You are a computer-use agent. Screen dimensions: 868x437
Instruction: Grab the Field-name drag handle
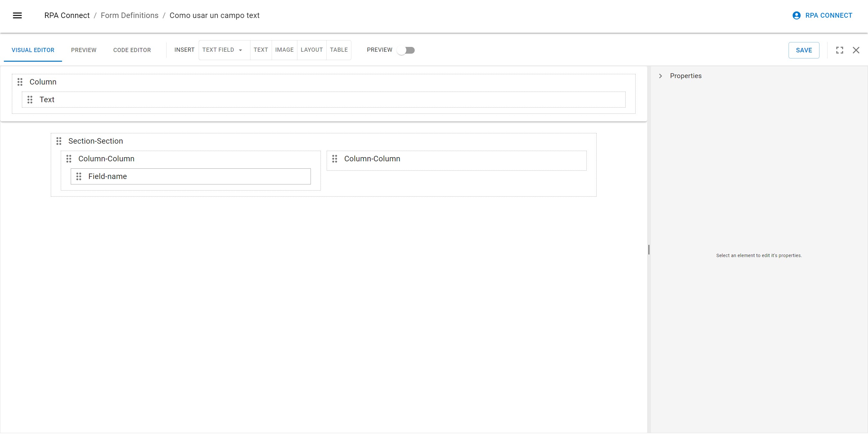click(x=78, y=176)
